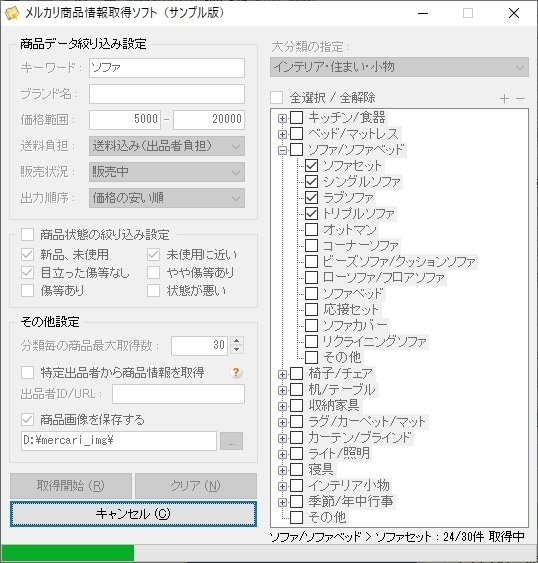The width and height of the screenshot is (538, 563).
Task: Click the minimum price field showing 5000
Action: (125, 120)
